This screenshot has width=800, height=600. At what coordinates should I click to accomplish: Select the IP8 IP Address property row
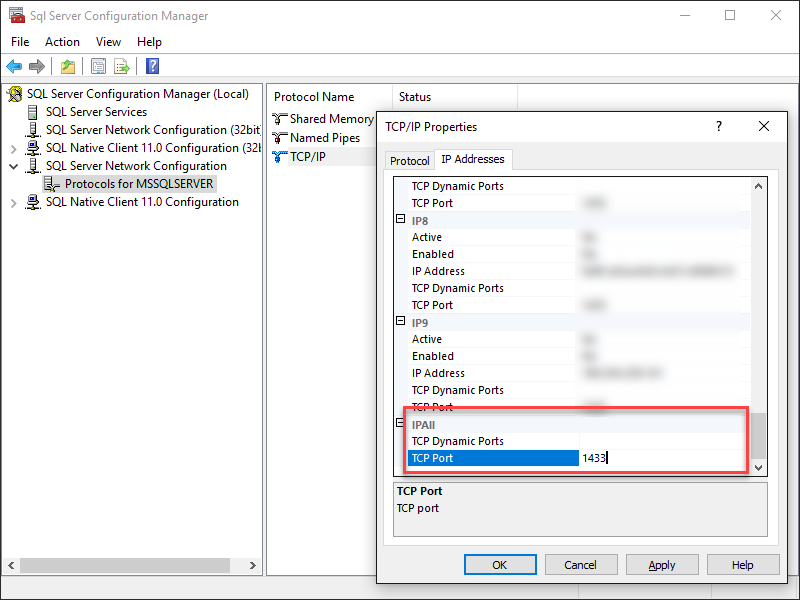(x=581, y=271)
